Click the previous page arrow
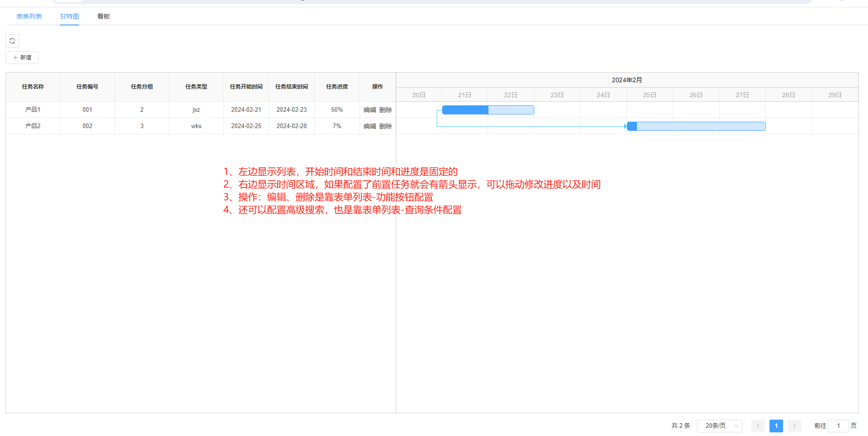The width and height of the screenshot is (868, 436). pyautogui.click(x=758, y=426)
